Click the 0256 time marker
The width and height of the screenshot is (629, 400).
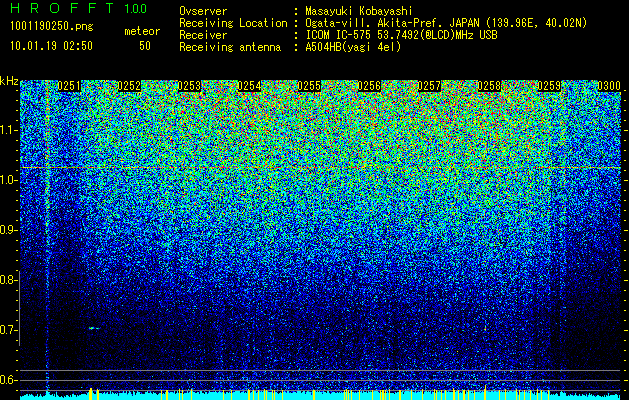(369, 86)
